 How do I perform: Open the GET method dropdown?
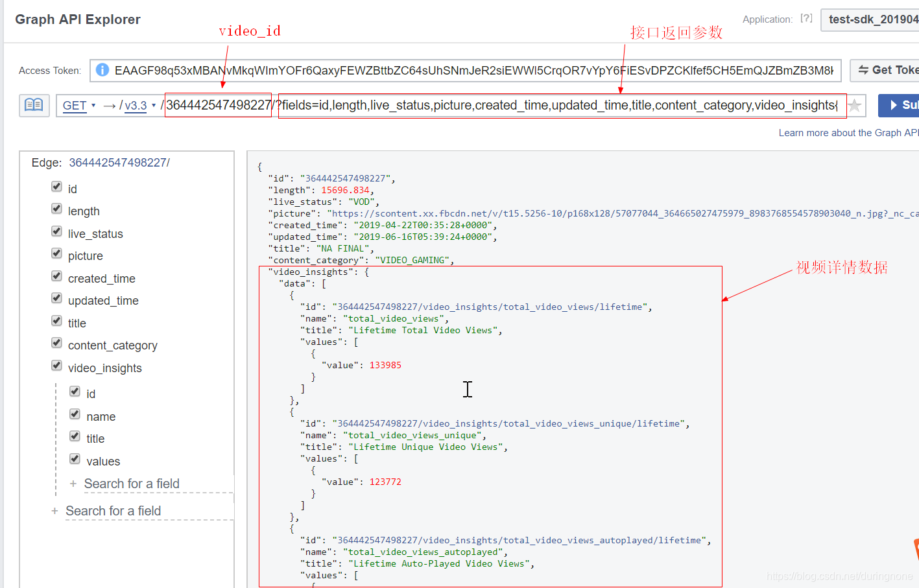(x=79, y=106)
